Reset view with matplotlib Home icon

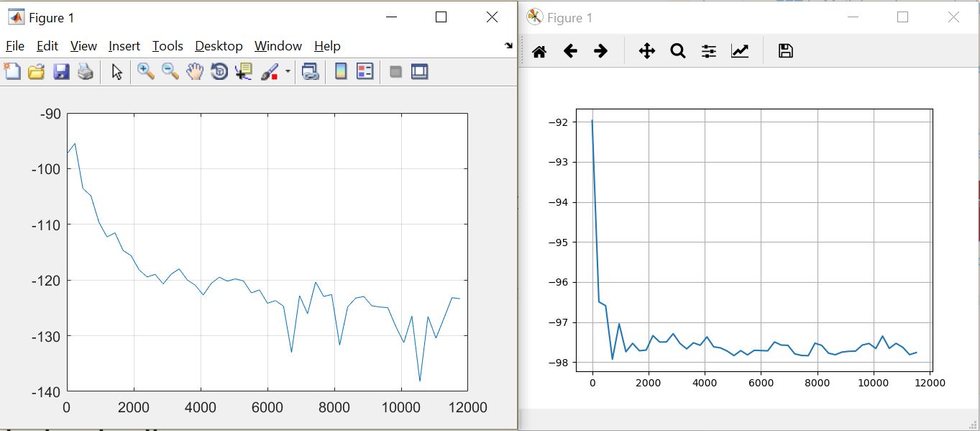[x=539, y=51]
